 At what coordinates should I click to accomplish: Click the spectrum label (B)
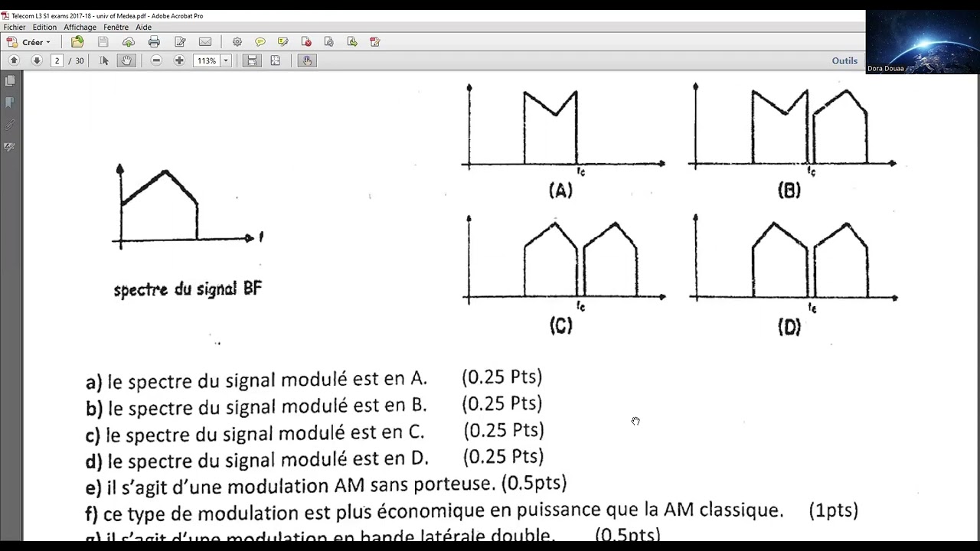point(789,191)
